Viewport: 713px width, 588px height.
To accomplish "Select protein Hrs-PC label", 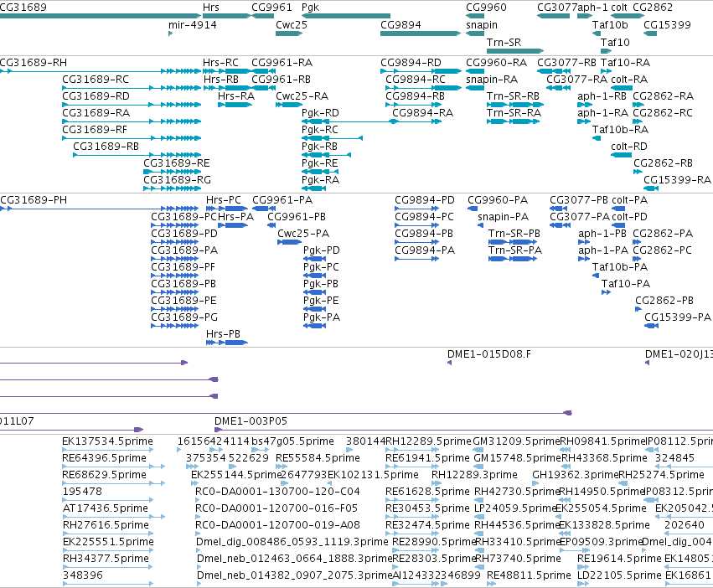I will tap(223, 200).
